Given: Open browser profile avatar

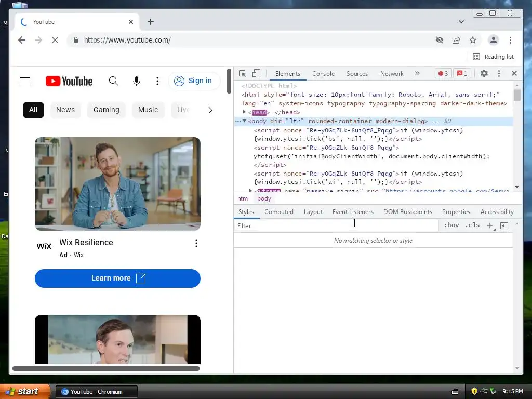Looking at the screenshot, I should tap(494, 40).
